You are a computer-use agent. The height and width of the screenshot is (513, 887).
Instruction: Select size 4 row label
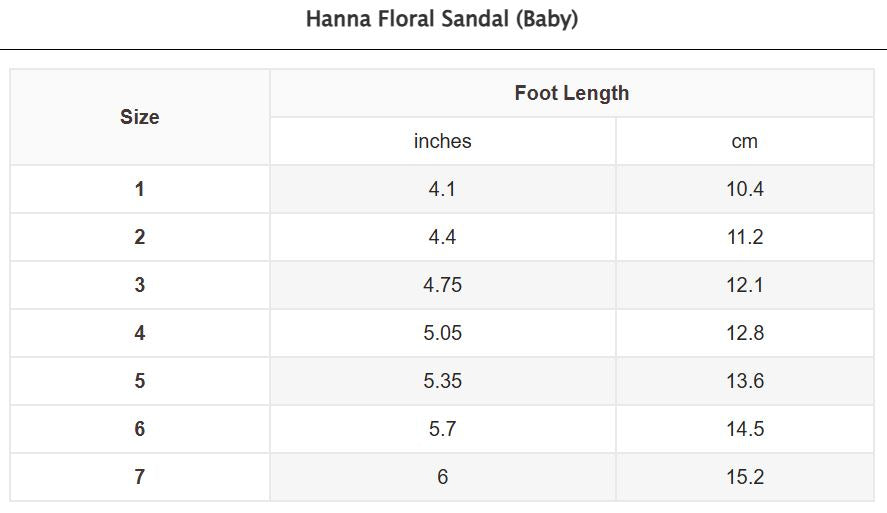[140, 333]
